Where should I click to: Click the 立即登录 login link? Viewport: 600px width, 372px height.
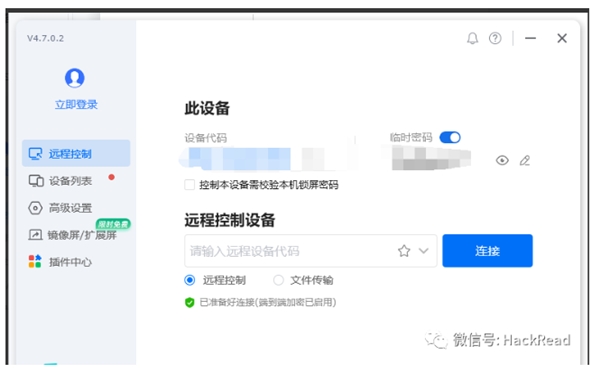point(76,104)
